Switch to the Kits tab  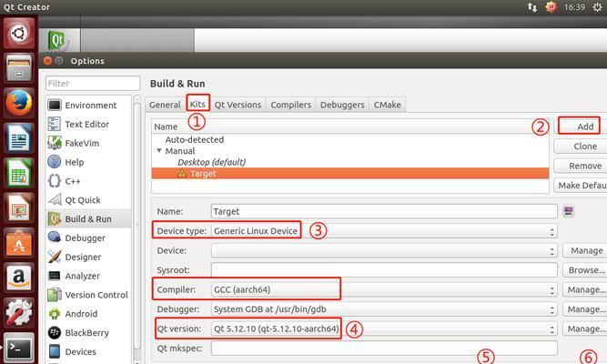[x=197, y=104]
